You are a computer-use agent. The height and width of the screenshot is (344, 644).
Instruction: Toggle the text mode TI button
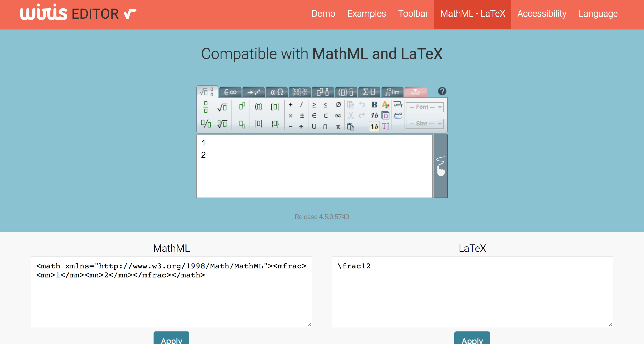(385, 126)
